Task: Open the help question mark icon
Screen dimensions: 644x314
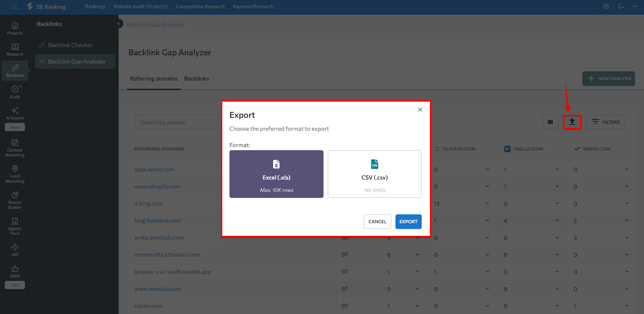Action: click(606, 6)
